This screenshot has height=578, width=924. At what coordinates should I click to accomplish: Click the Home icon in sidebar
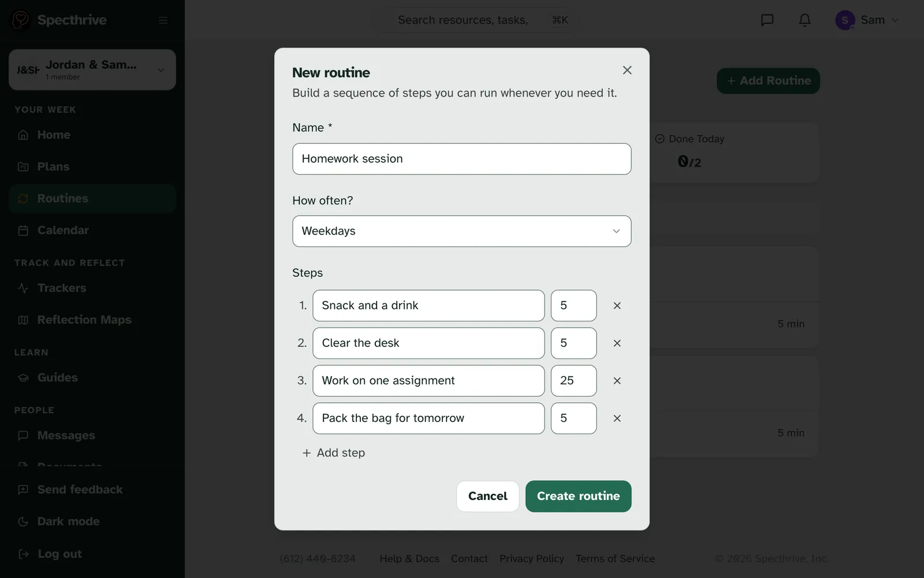point(23,135)
